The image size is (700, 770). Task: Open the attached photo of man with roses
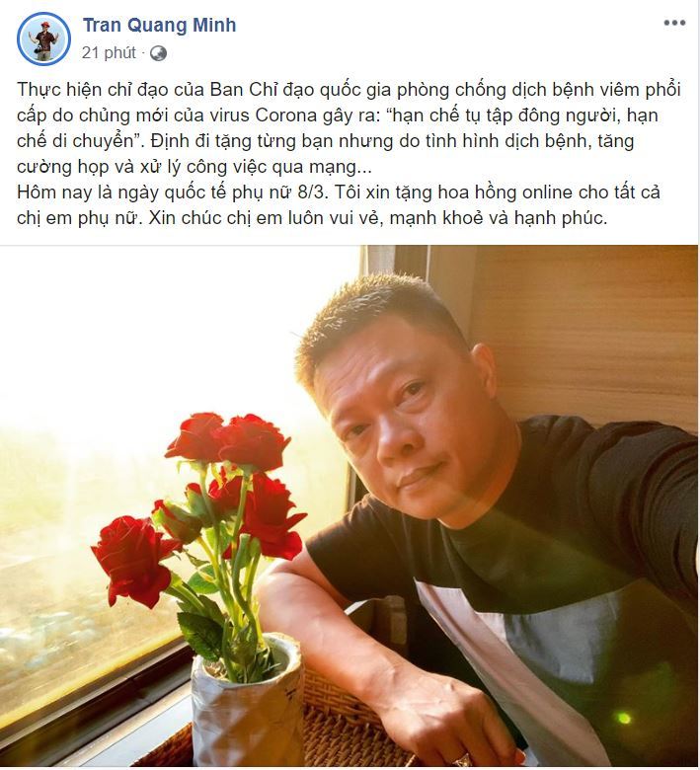tap(350, 505)
